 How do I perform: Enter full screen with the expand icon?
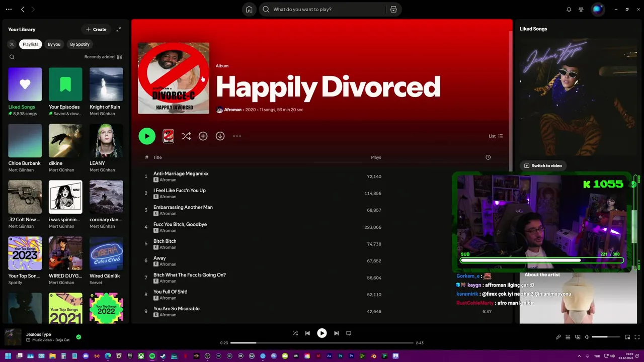pyautogui.click(x=637, y=337)
